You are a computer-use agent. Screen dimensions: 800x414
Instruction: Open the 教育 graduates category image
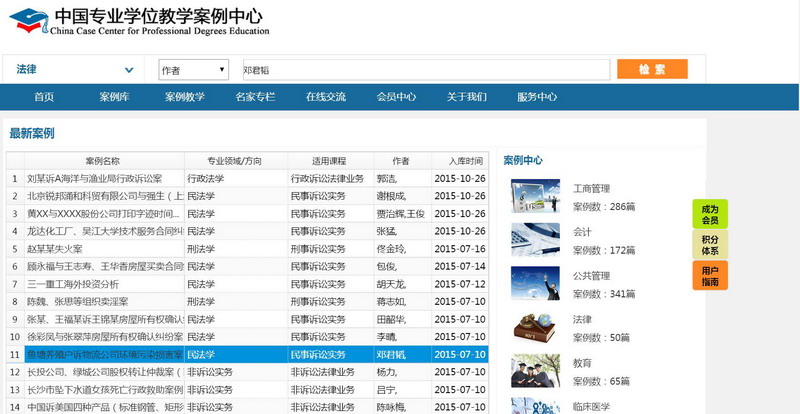[535, 371]
